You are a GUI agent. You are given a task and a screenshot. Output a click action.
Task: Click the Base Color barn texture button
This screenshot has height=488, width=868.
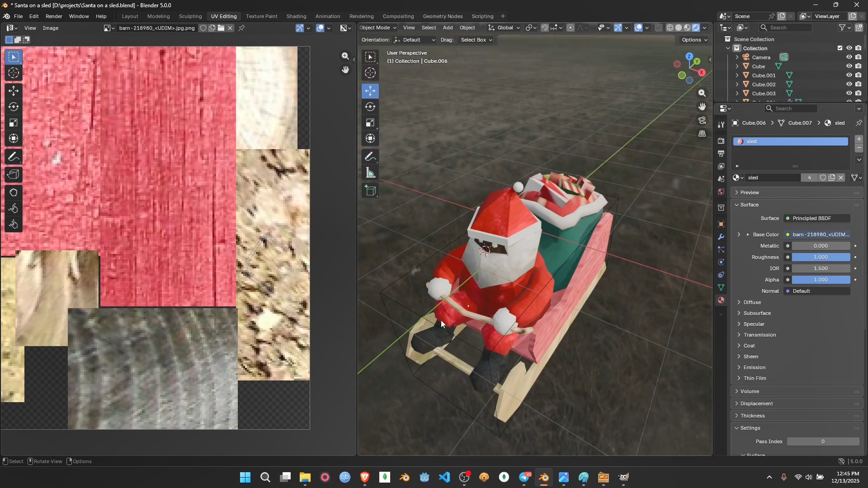coord(817,235)
